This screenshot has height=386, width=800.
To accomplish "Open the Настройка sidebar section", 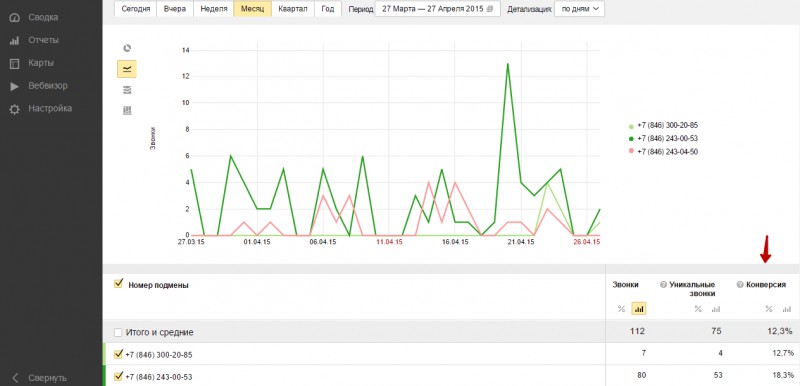I will pos(50,109).
